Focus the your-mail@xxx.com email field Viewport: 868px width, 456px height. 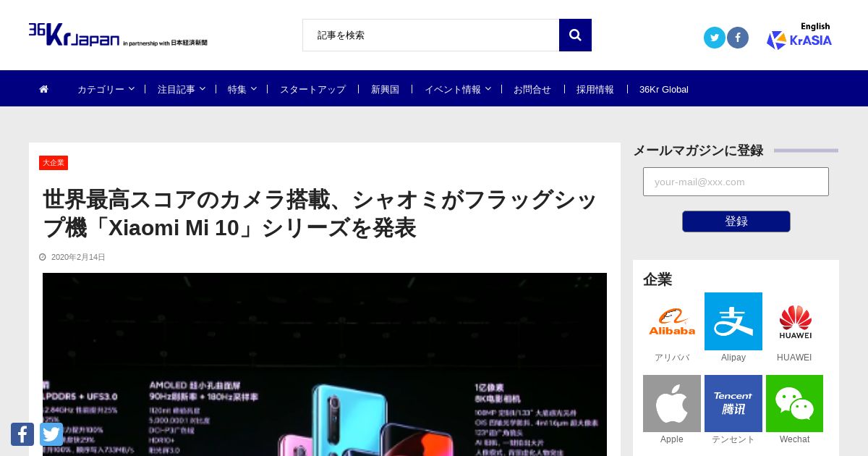click(x=736, y=182)
